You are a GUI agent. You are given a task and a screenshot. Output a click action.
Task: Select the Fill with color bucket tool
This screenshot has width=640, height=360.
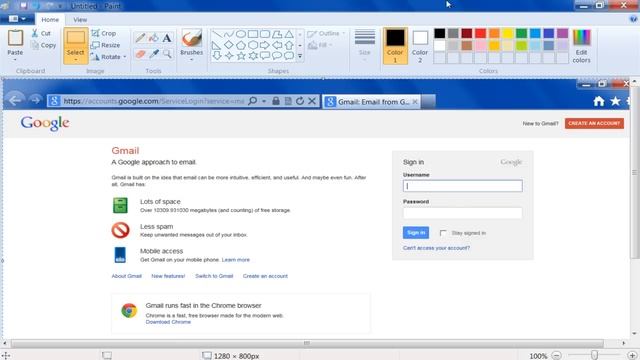coord(153,38)
